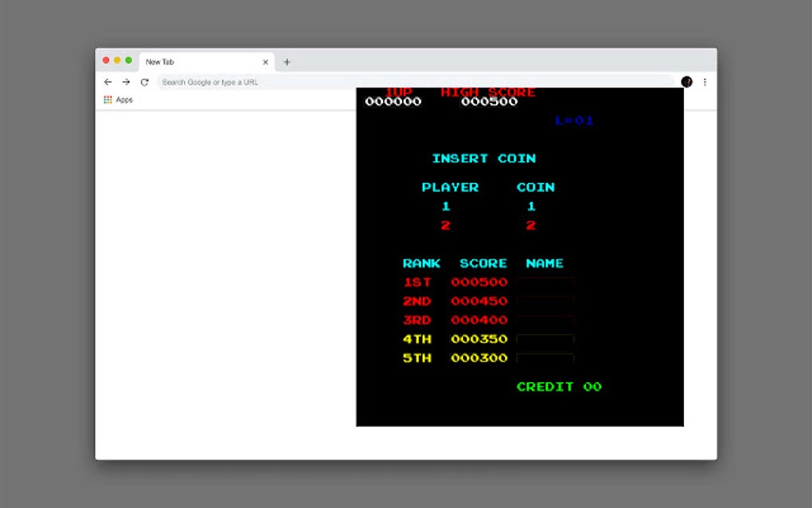Click the CREDIT 00 counter
This screenshot has width=812, height=508.
[x=560, y=387]
